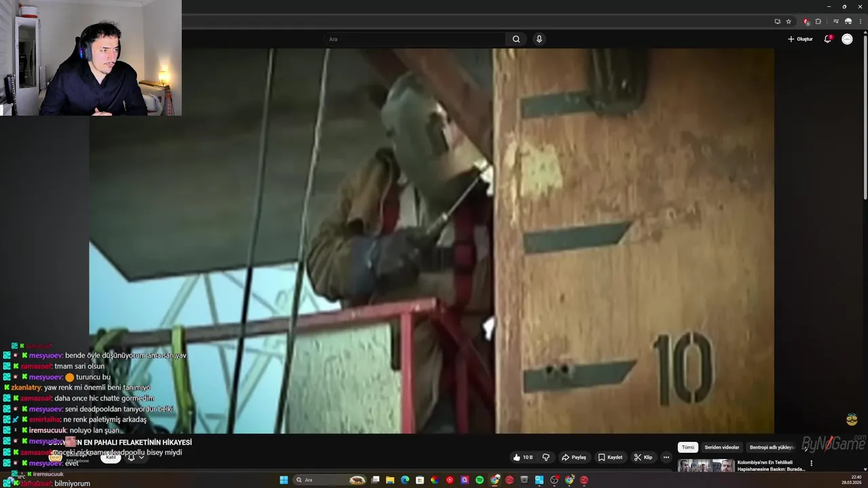
Task: Open Spotify from taskbar
Action: click(x=479, y=480)
